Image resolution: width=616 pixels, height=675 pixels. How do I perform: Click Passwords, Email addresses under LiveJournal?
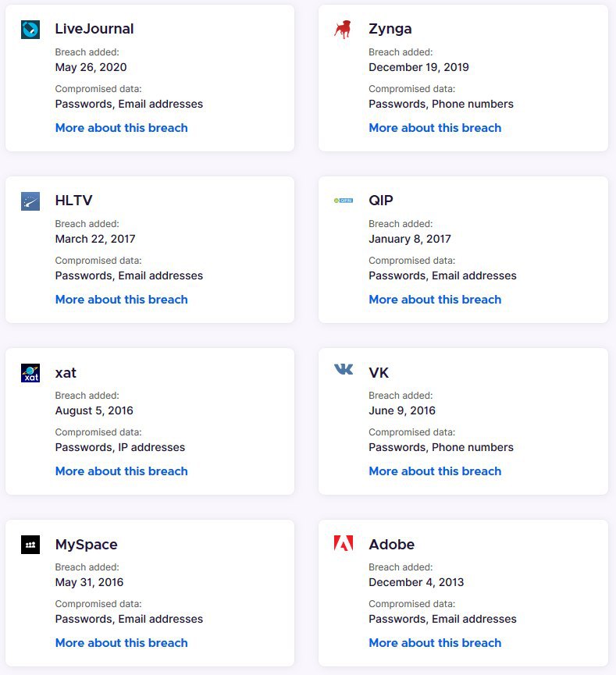tap(129, 104)
